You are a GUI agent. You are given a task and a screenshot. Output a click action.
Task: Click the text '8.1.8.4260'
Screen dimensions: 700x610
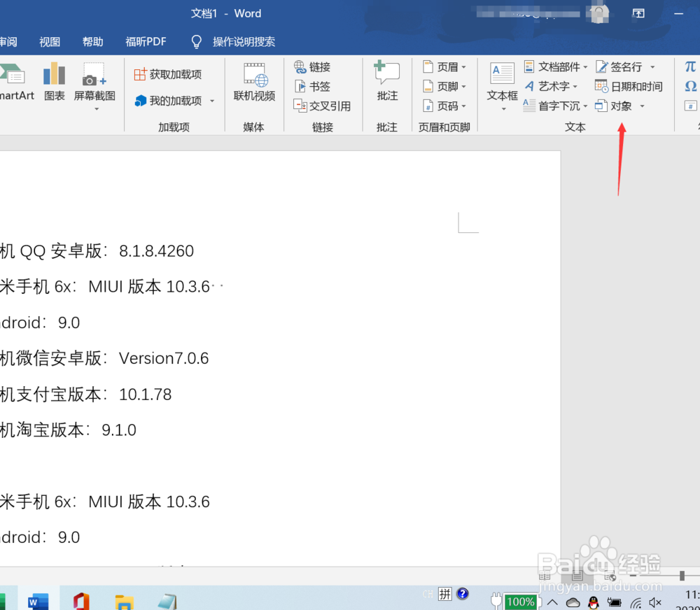(156, 250)
